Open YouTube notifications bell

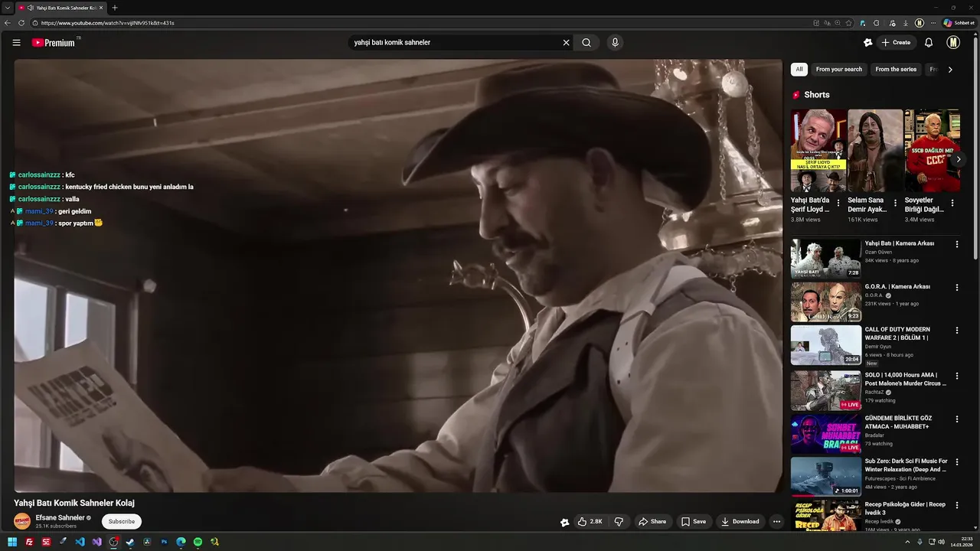(x=929, y=43)
